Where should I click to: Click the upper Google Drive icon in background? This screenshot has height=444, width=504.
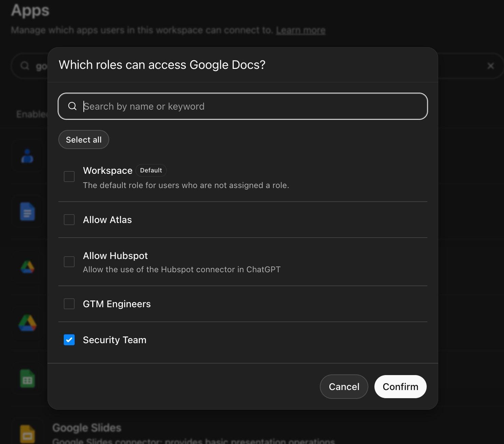point(27,267)
